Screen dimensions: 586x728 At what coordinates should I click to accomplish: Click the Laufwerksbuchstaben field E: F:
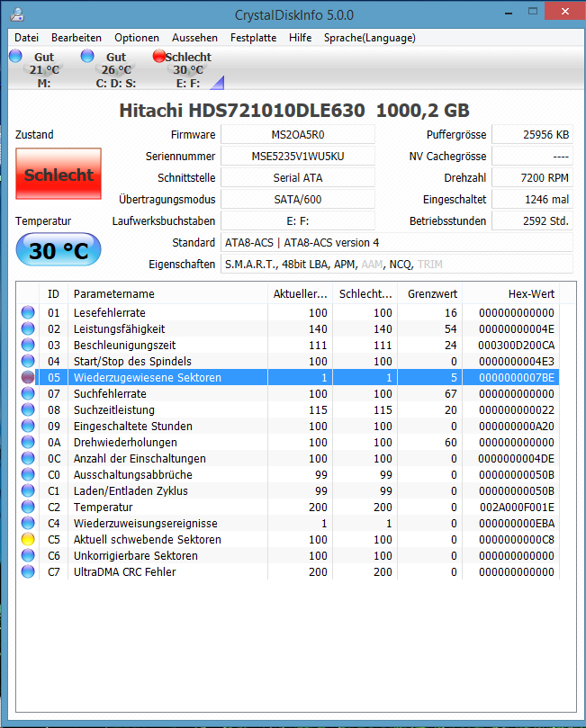[x=298, y=221]
